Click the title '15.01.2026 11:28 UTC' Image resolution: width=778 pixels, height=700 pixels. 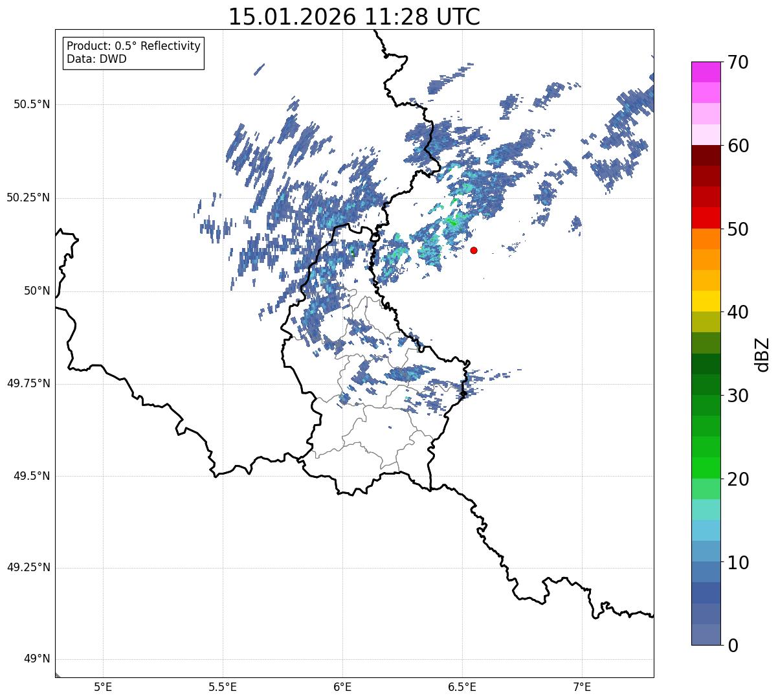pos(354,17)
